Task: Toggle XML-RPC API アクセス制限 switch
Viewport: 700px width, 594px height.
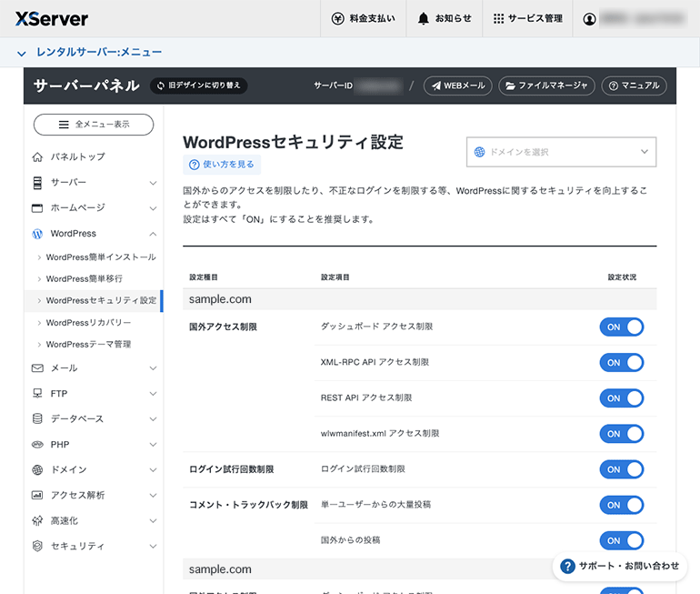Action: coord(622,363)
